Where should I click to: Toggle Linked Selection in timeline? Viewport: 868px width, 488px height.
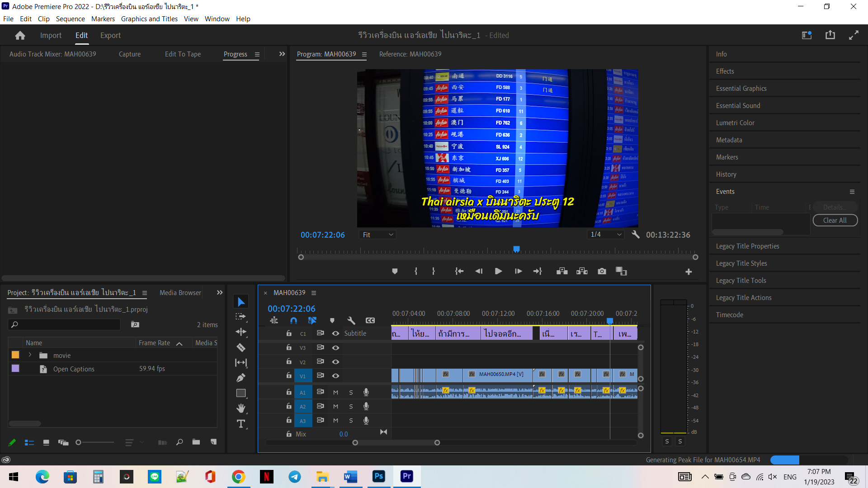[x=312, y=320]
